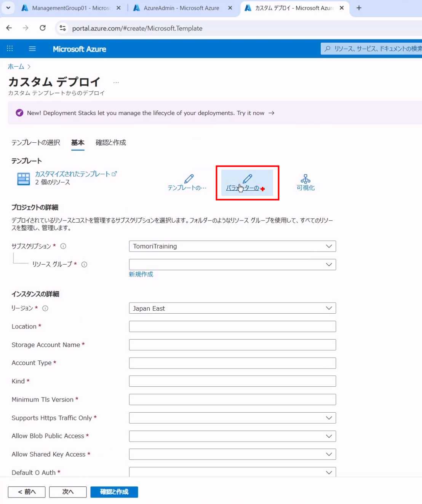
Task: Open the more options ellipsis by カスタム デプロイ
Action: click(x=116, y=82)
